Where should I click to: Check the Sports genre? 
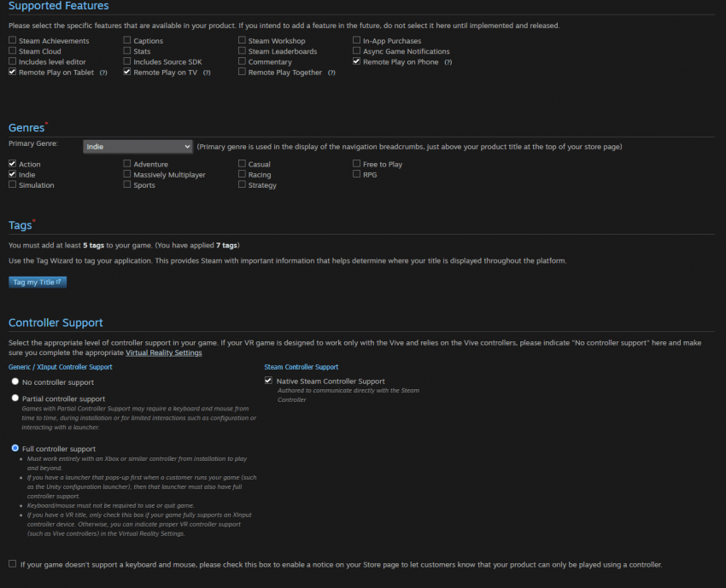[127, 184]
